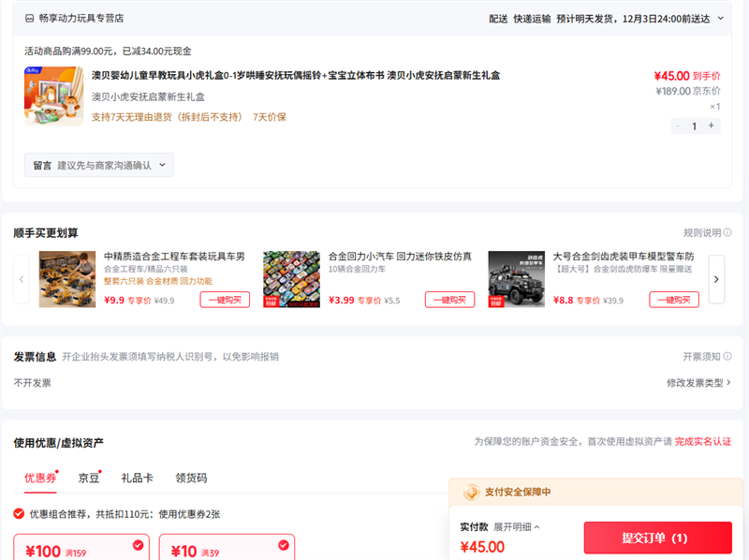The width and height of the screenshot is (749, 560).
Task: Open the 澳贝 gift box product thumbnail
Action: point(53,96)
